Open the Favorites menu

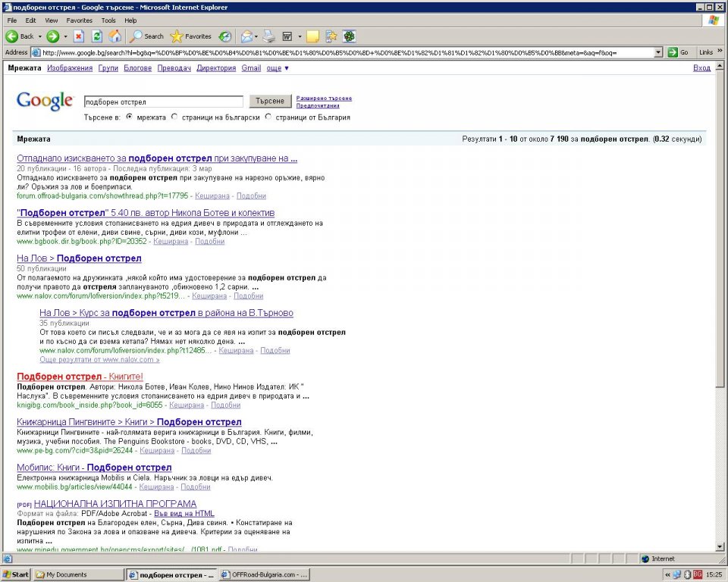(x=79, y=20)
